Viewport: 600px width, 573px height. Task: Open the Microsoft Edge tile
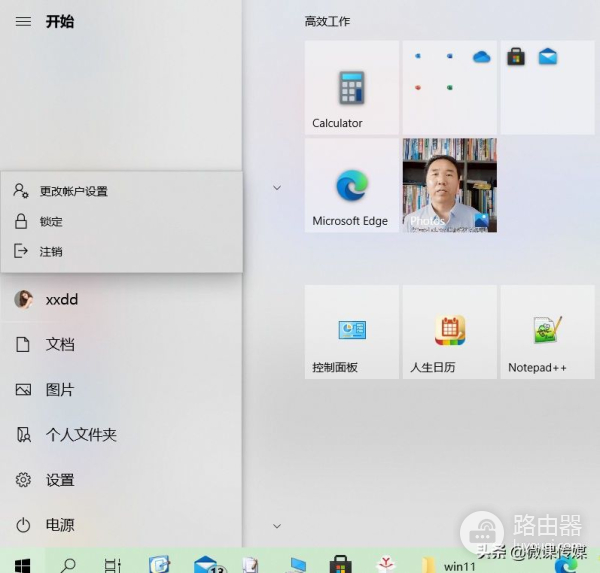tap(352, 185)
